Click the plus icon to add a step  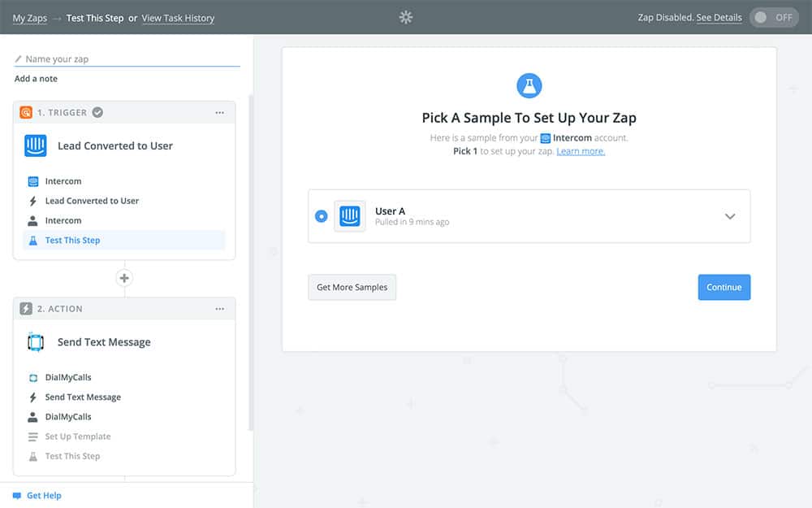click(x=124, y=278)
